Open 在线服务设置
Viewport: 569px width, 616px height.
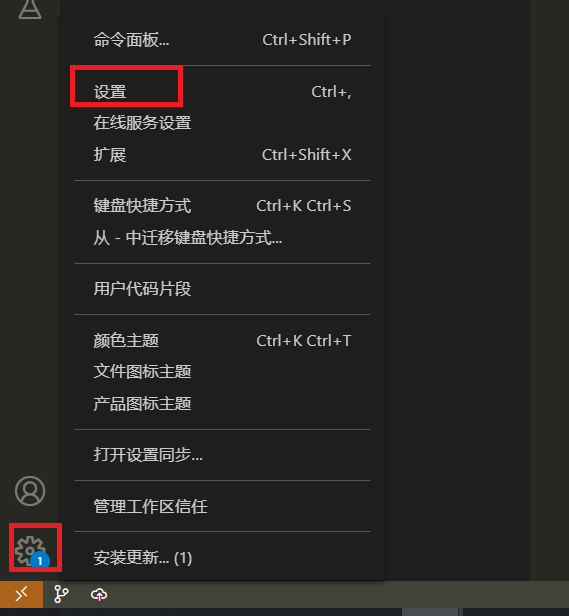click(222, 123)
